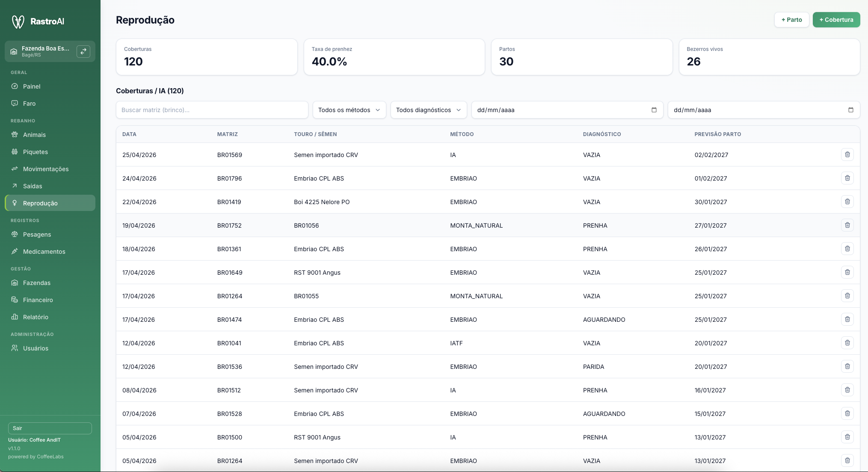Click trash icon for BR01419 row
The height and width of the screenshot is (472, 868).
tap(847, 202)
